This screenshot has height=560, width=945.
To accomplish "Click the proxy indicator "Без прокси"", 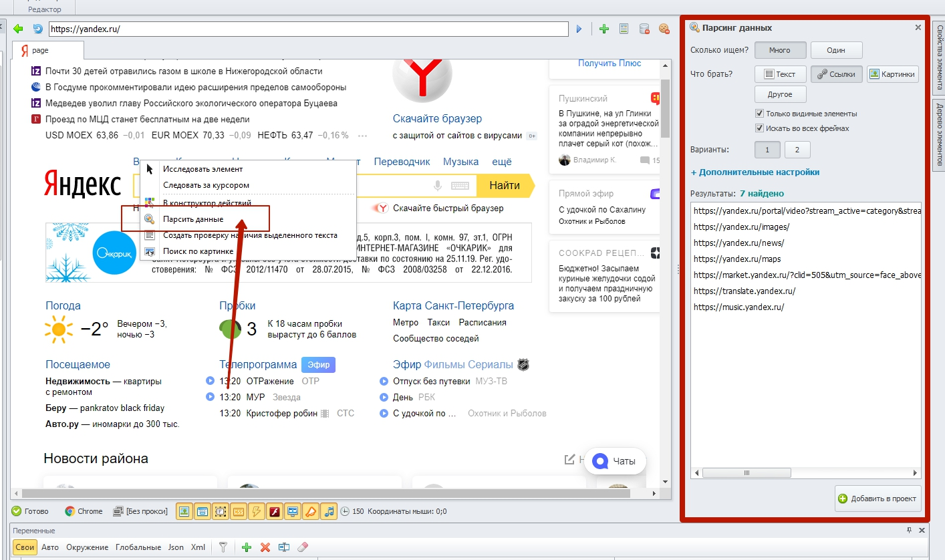I will (x=140, y=511).
